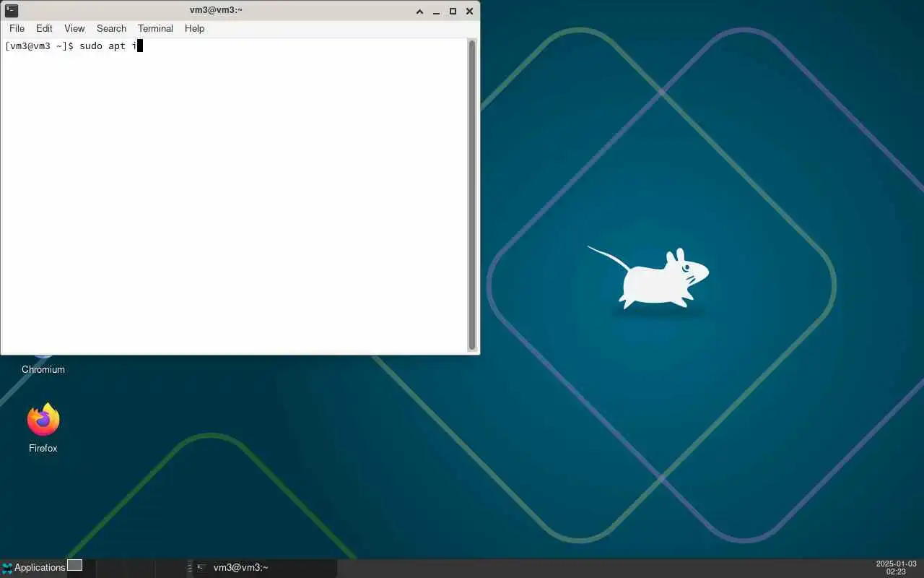Click the Applications menu logo icon
The image size is (924, 578).
pos(7,567)
